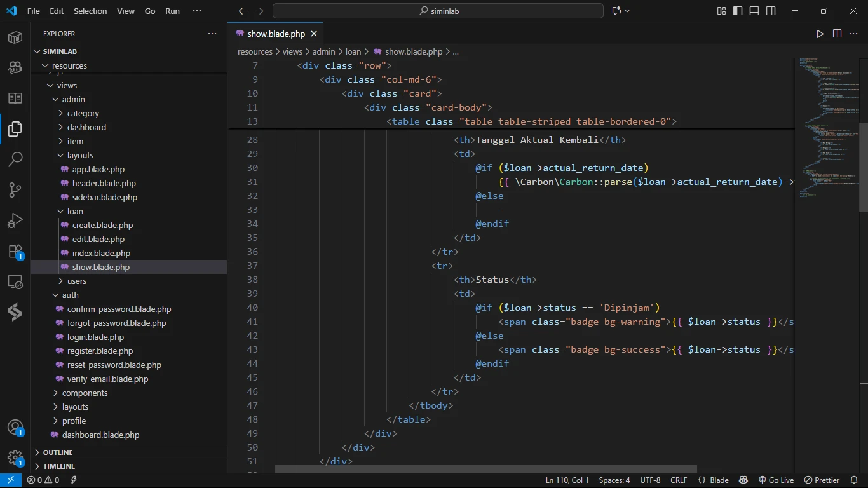868x488 pixels.
Task: Open index.blade.php in the explorer
Action: [x=101, y=253]
